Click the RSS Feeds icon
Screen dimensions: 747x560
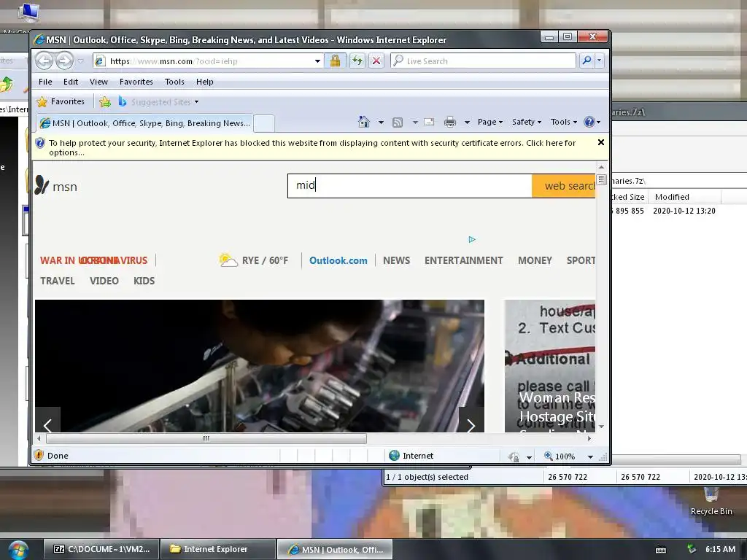coord(398,122)
